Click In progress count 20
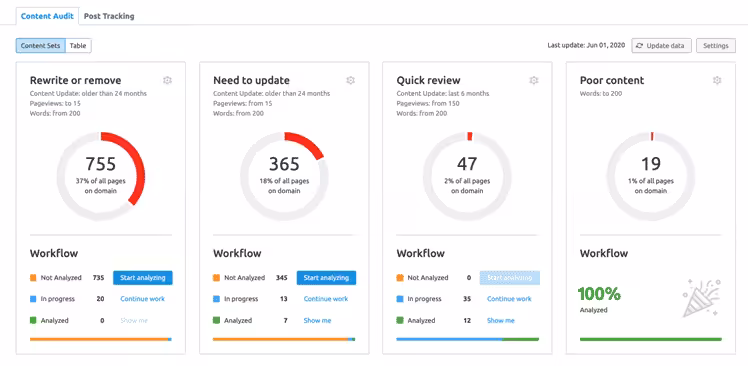 (x=101, y=299)
